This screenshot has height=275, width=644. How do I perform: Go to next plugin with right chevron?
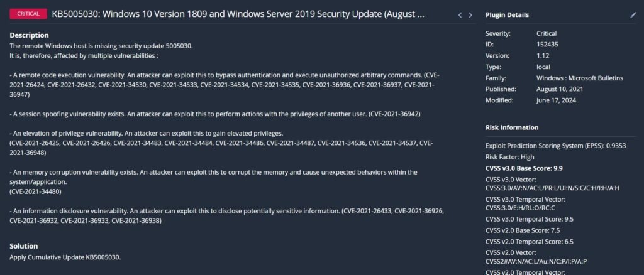(x=470, y=14)
